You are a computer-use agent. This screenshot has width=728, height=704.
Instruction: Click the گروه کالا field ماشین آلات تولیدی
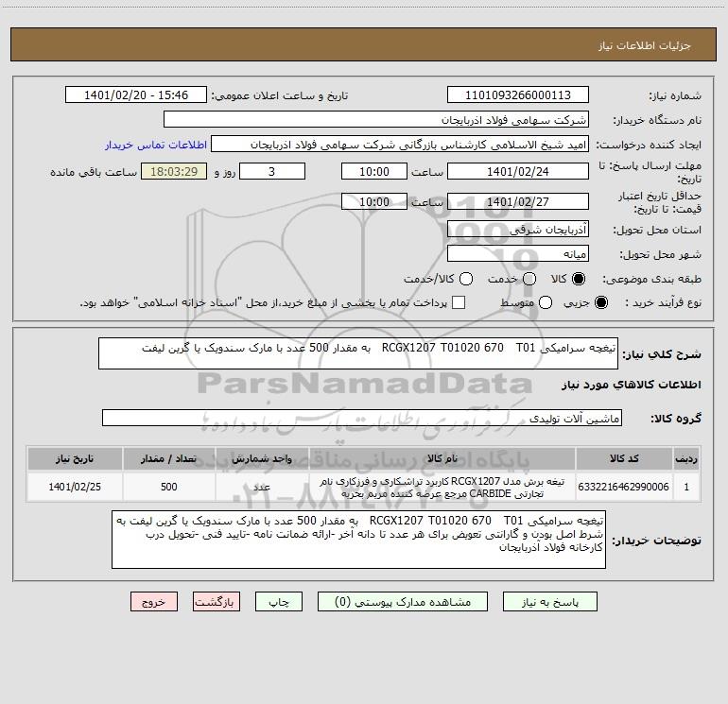point(362,418)
